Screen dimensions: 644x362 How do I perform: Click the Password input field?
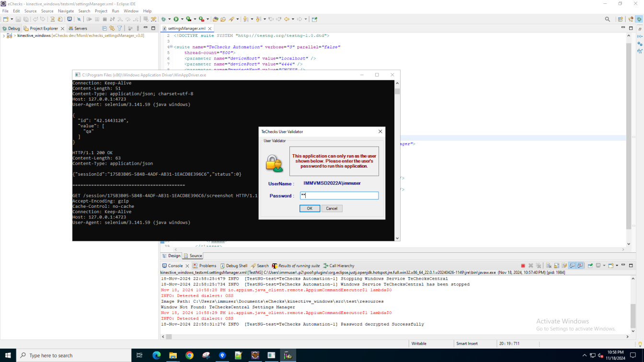pyautogui.click(x=339, y=195)
